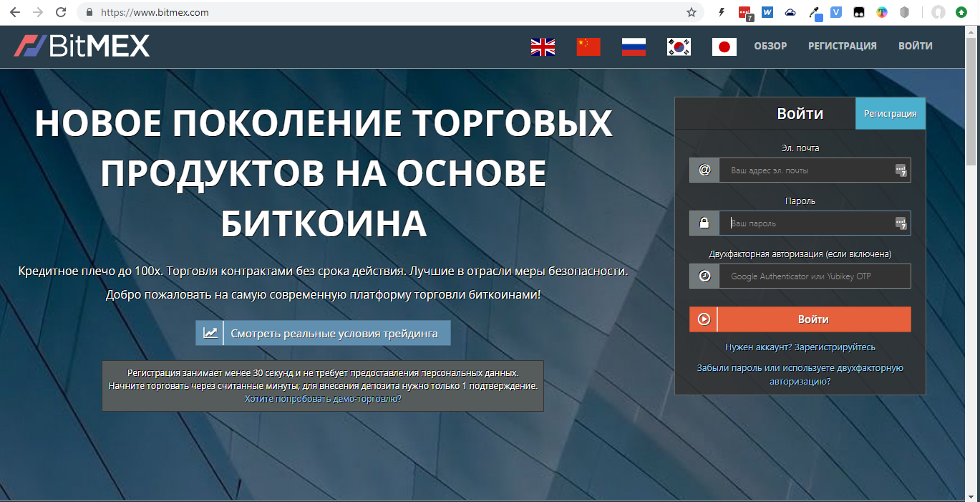Focus the two-factor OTP field
Screen dimensions: 980x502
(813, 276)
